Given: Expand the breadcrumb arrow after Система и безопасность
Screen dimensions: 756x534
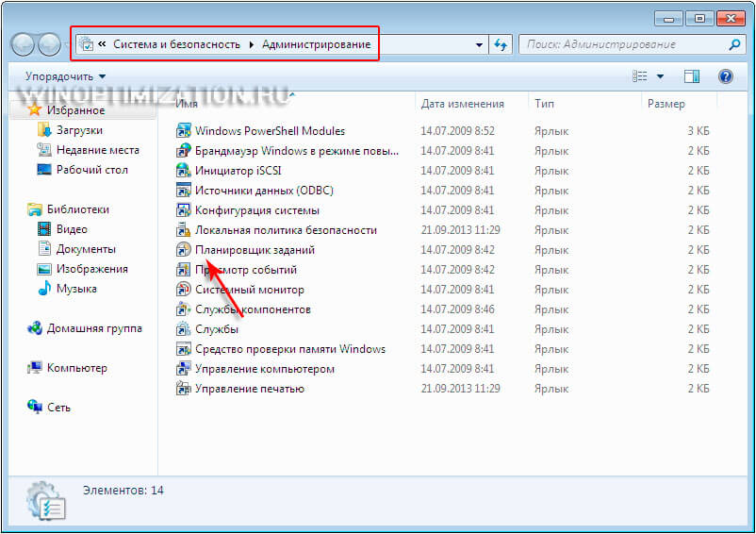Looking at the screenshot, I should click(x=251, y=45).
